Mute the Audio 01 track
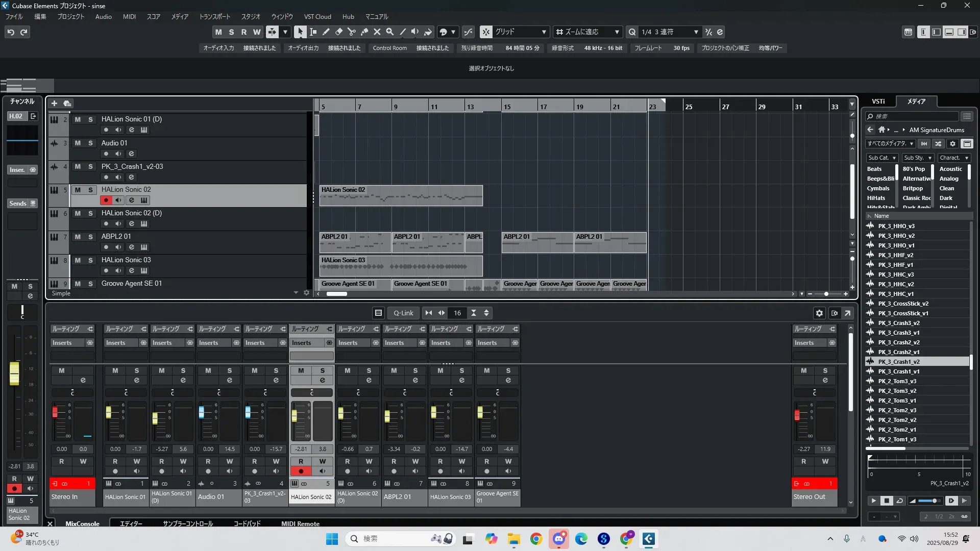Viewport: 980px width, 551px height. [x=78, y=143]
